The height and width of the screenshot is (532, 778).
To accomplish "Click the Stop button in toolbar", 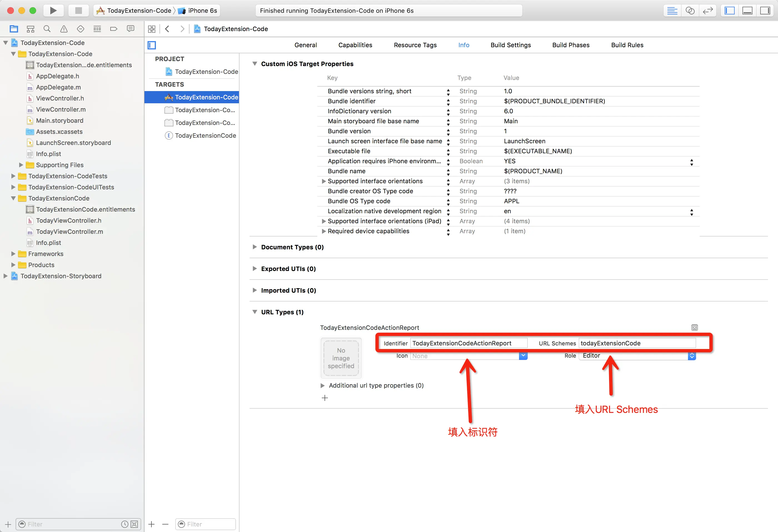I will tap(78, 10).
